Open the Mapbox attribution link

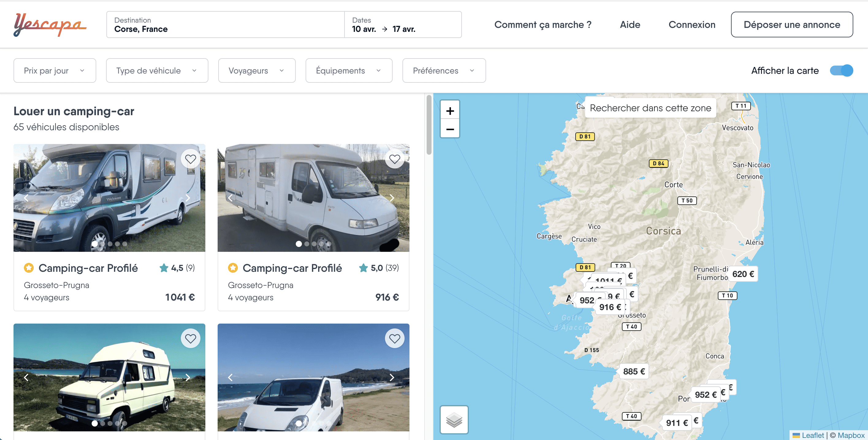(851, 435)
